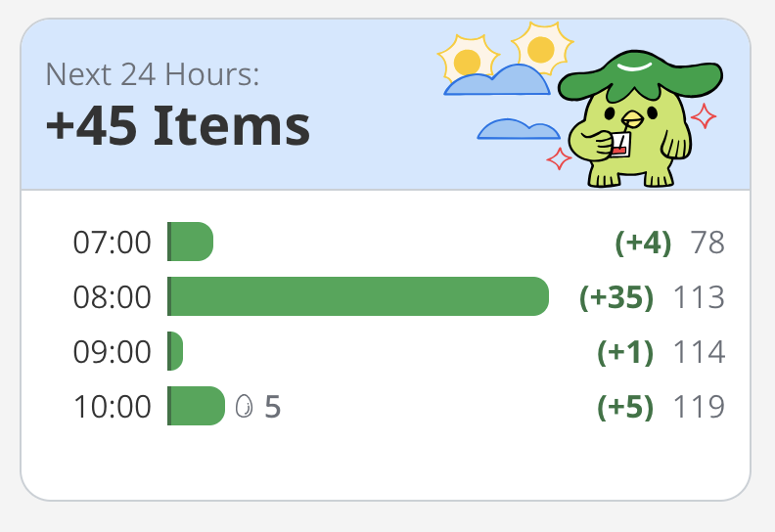The height and width of the screenshot is (532, 775).
Task: Select the 07:00 forecast bar
Action: pyautogui.click(x=190, y=242)
